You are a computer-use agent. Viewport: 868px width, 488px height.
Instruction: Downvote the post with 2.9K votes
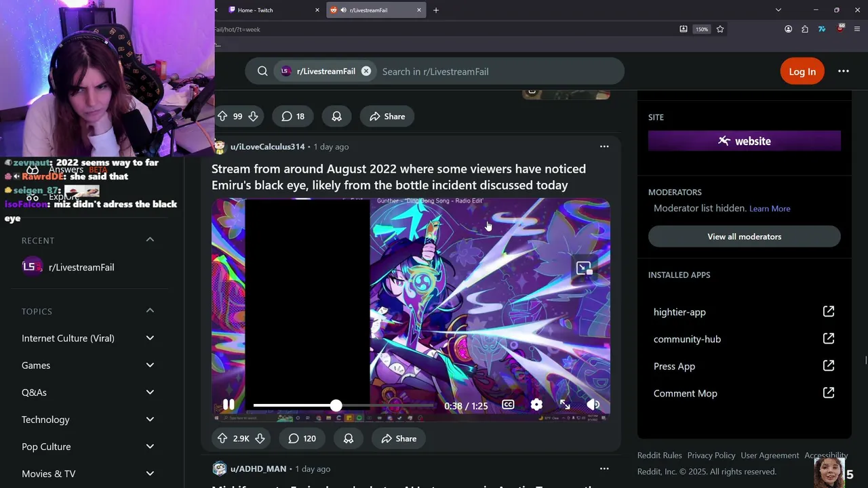(260, 439)
